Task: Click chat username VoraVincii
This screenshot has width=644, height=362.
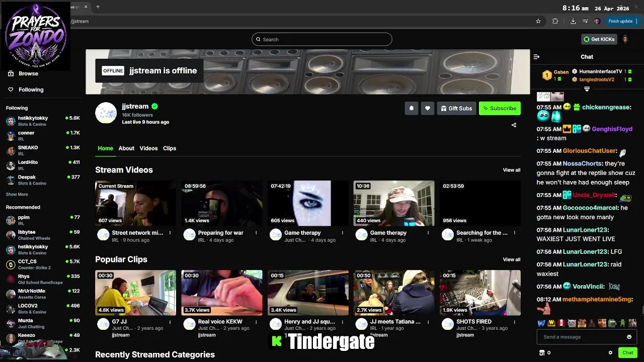Action: [x=587, y=287]
